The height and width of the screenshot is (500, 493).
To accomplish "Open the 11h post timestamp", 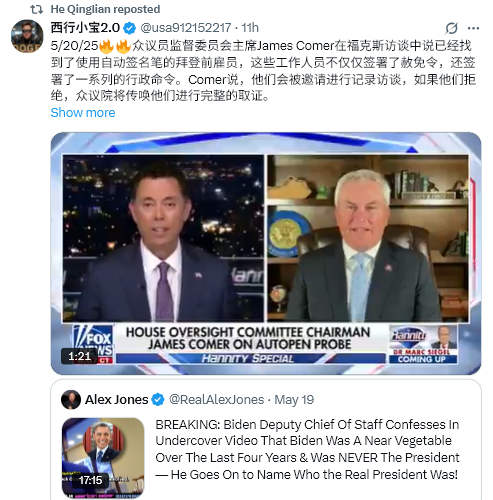I will pos(250,28).
